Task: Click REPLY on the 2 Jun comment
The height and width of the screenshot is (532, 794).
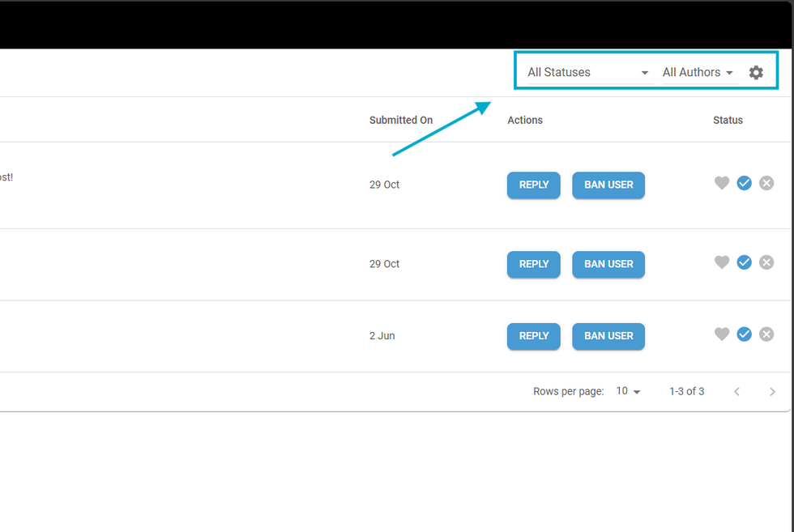Action: tap(533, 336)
